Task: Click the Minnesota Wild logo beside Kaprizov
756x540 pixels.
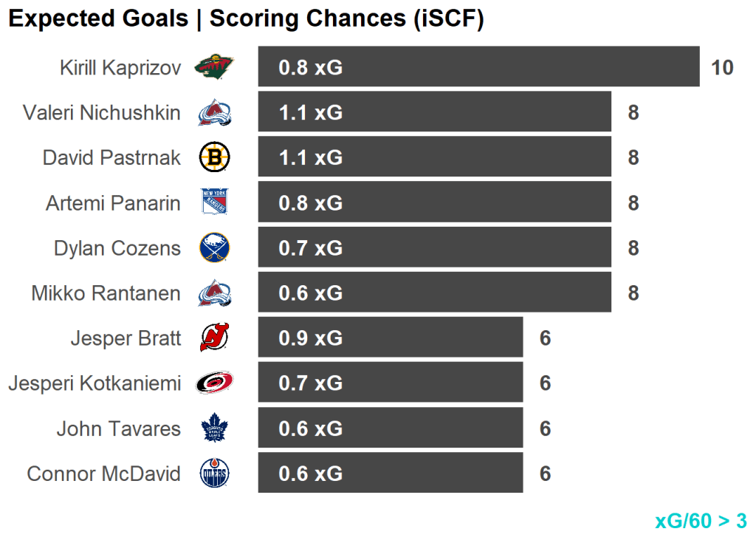Action: coord(214,68)
